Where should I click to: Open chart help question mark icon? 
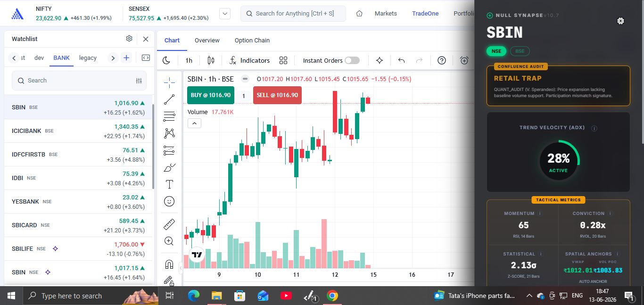tap(442, 60)
